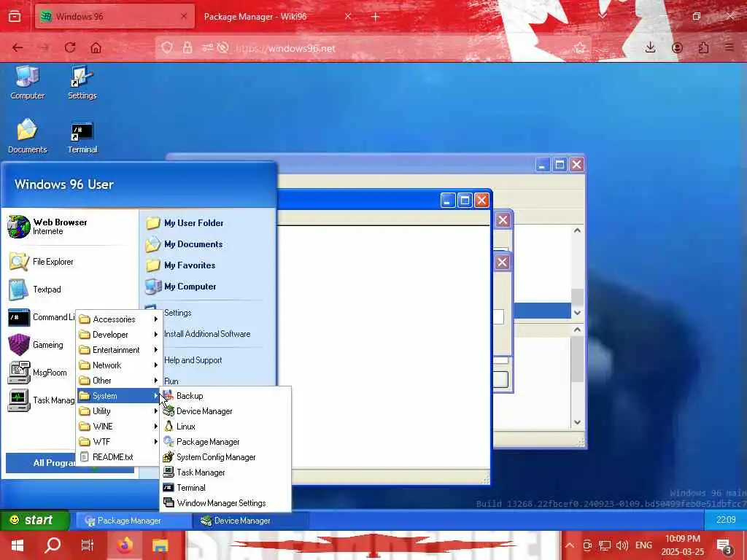Open Firefox from host taskbar
This screenshot has width=747, height=560.
point(125,545)
